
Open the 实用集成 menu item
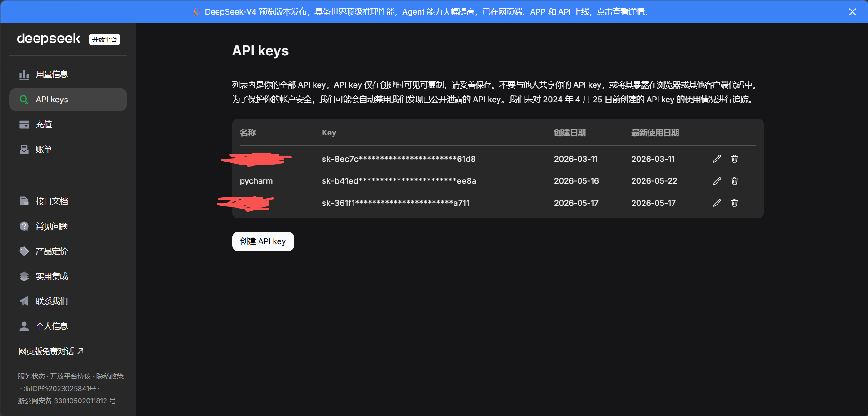68,276
